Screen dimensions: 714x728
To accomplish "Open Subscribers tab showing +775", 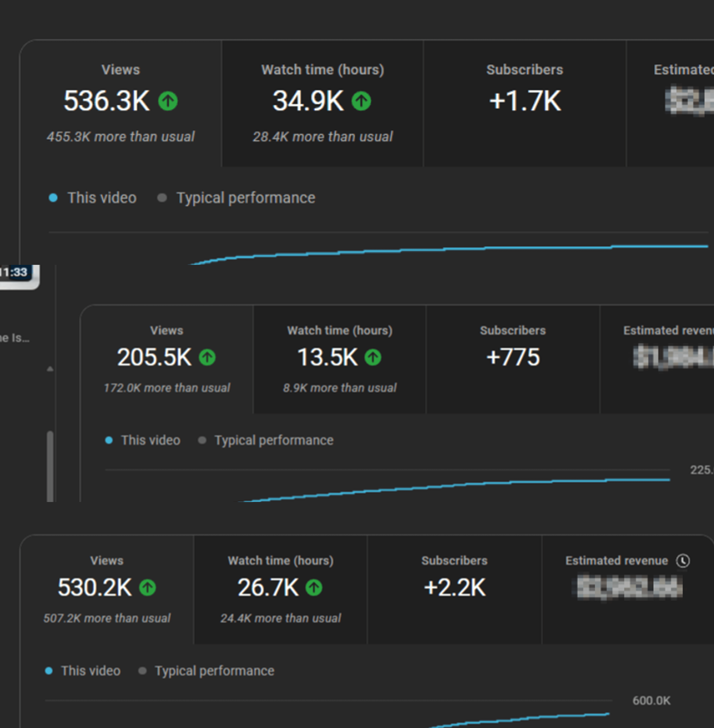I will coord(513,359).
